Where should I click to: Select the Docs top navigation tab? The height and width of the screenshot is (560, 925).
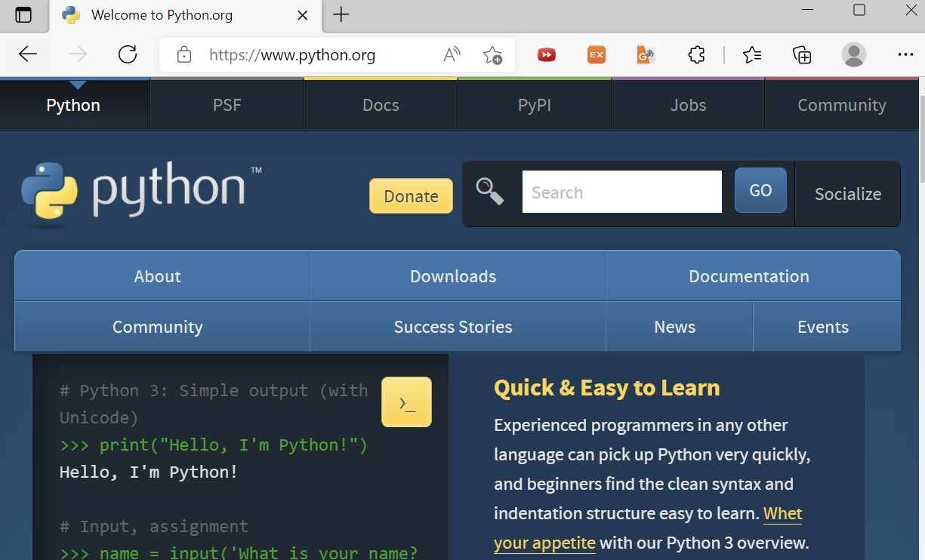pyautogui.click(x=381, y=105)
